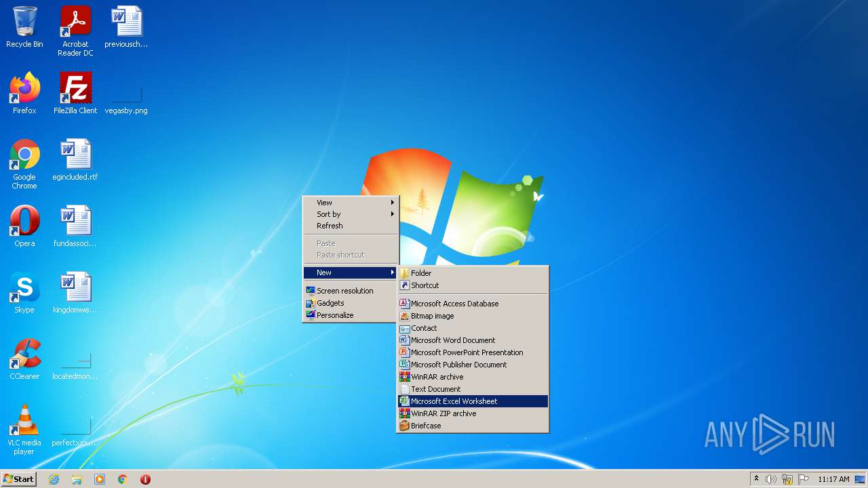
Task: Launch Internet Explorer from taskbar
Action: pyautogui.click(x=54, y=479)
